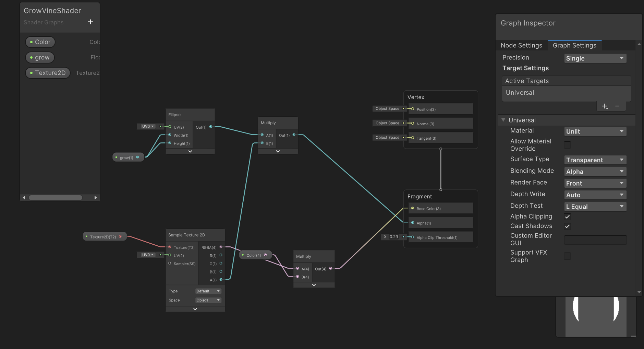Image resolution: width=644 pixels, height=349 pixels.
Task: Open the Blending Mode dropdown
Action: (x=595, y=172)
